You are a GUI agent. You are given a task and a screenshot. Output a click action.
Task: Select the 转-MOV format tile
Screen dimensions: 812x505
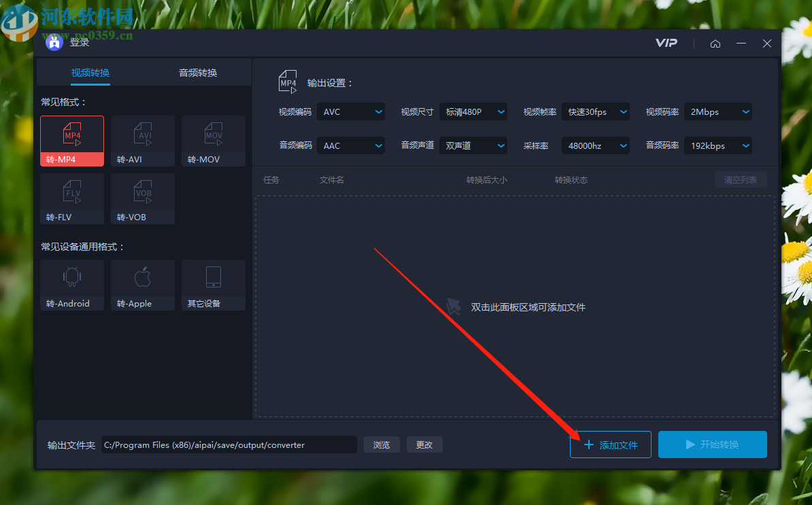coord(214,141)
